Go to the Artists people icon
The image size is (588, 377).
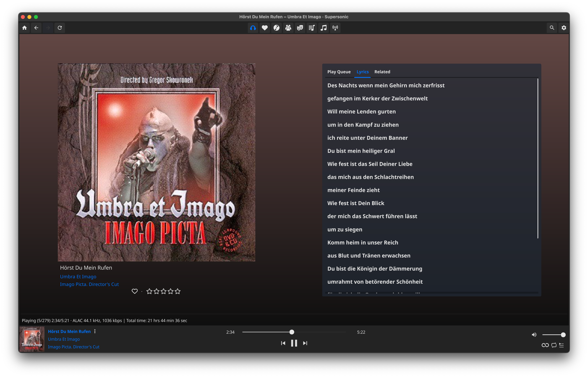tap(288, 28)
